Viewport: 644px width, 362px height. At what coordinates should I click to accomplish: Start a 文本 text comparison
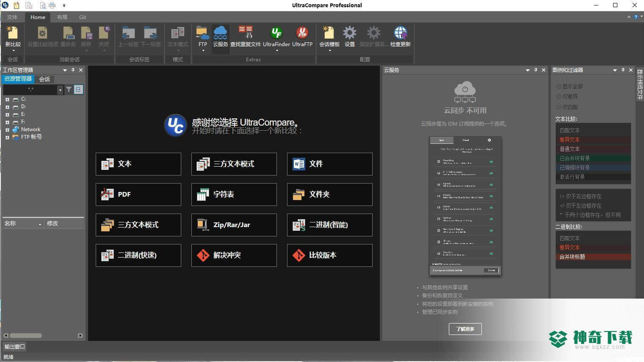138,164
